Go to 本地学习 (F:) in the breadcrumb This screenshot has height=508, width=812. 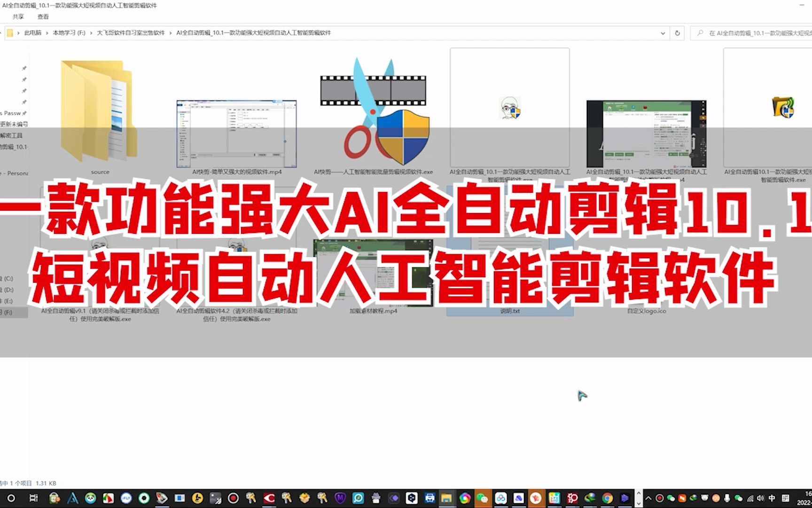(69, 33)
